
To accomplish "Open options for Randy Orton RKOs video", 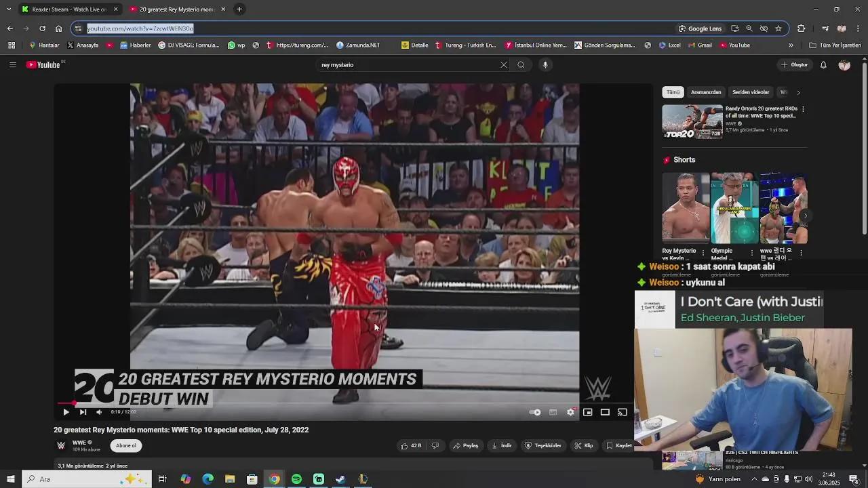I will point(803,109).
